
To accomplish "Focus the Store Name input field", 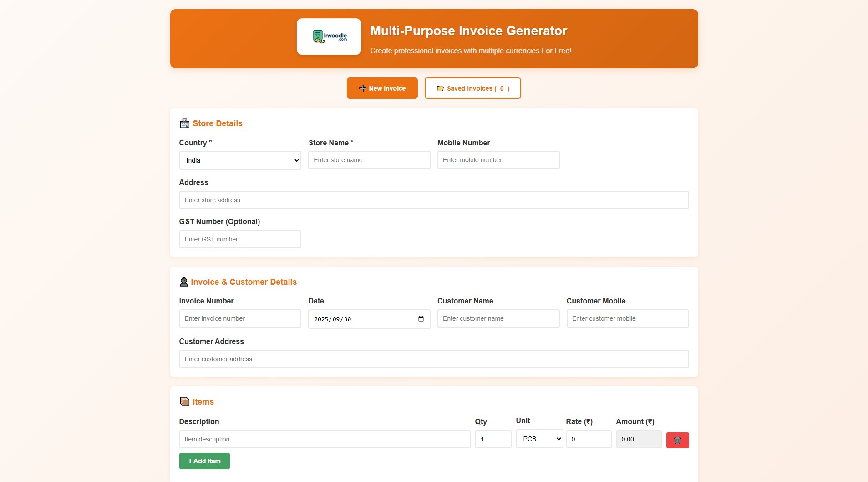I will coord(369,160).
